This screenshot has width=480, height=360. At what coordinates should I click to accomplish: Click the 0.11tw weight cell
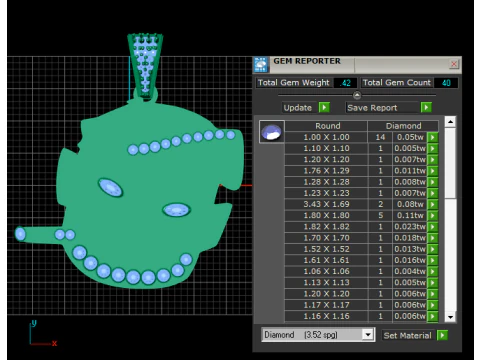(x=410, y=215)
